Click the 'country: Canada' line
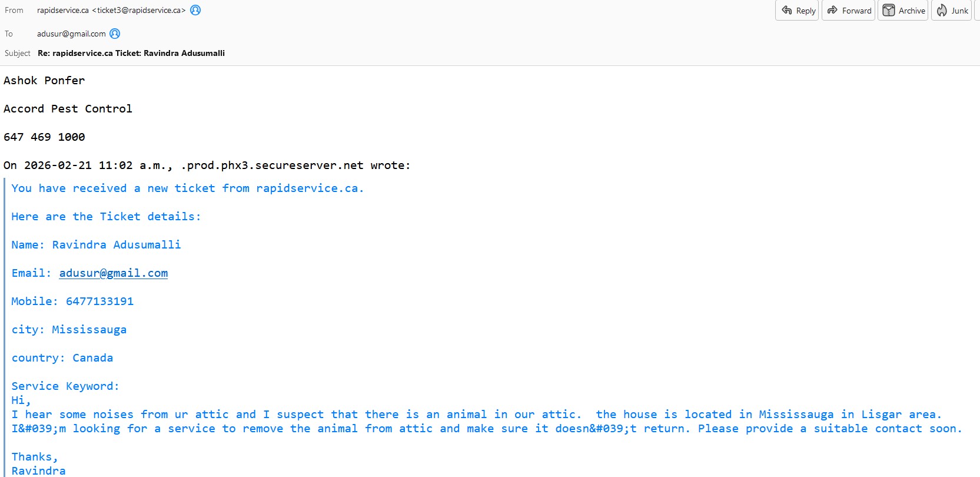The width and height of the screenshot is (980, 477). 62,357
